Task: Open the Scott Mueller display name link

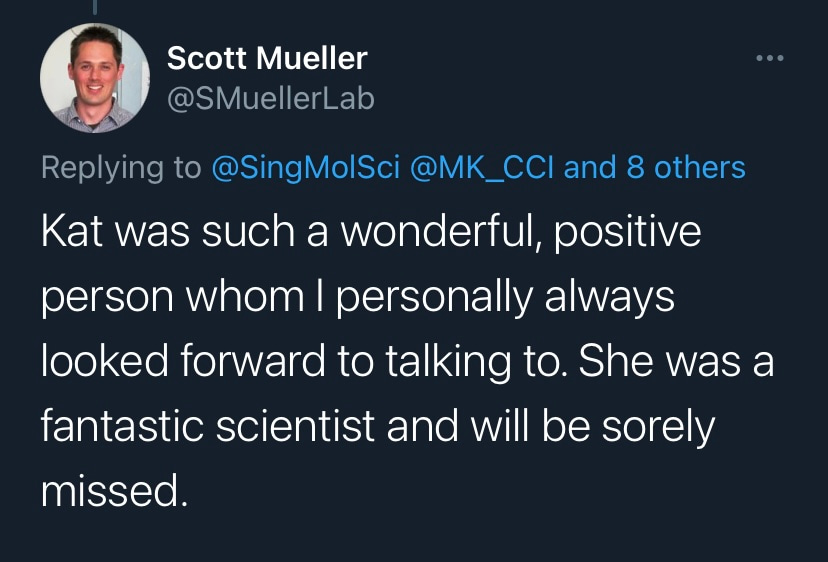Action: pyautogui.click(x=267, y=59)
